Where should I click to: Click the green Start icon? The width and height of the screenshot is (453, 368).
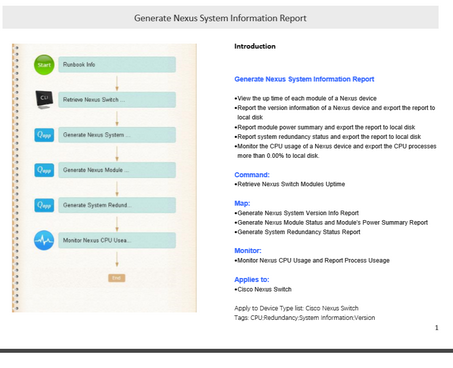pyautogui.click(x=44, y=65)
